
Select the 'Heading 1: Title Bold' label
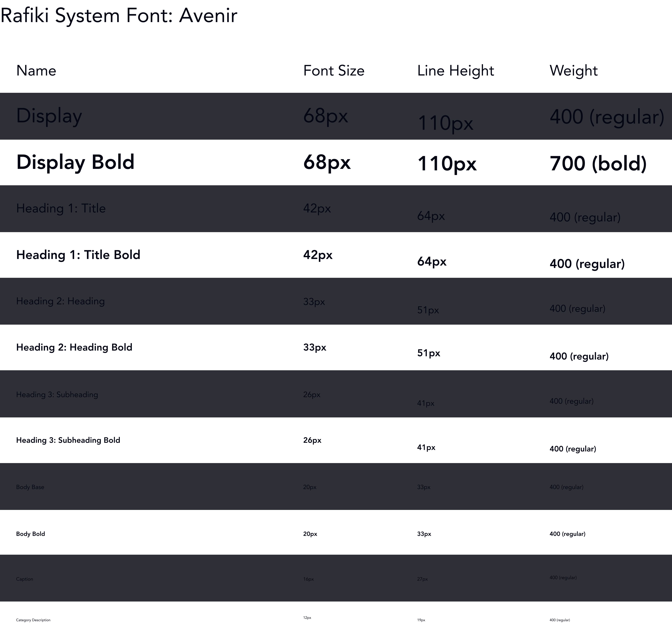pyautogui.click(x=78, y=255)
